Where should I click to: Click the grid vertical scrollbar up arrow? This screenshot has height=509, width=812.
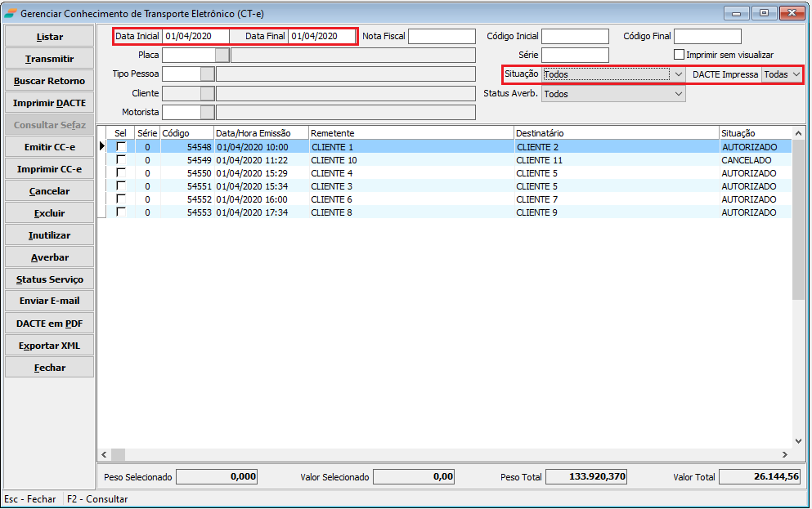click(x=798, y=132)
